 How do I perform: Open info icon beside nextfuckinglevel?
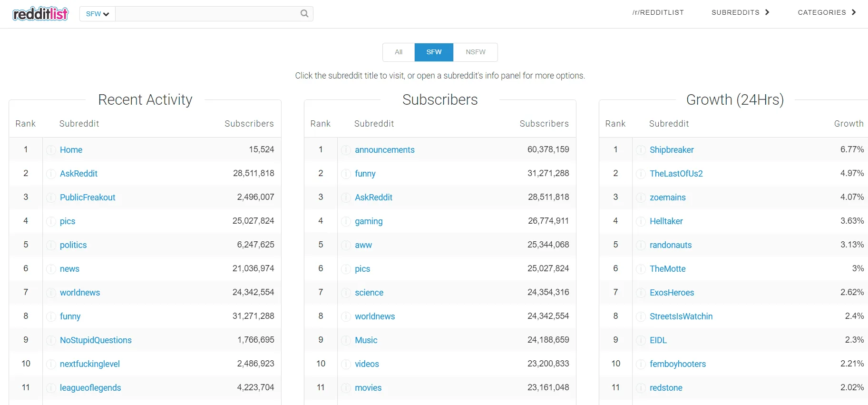pyautogui.click(x=51, y=364)
